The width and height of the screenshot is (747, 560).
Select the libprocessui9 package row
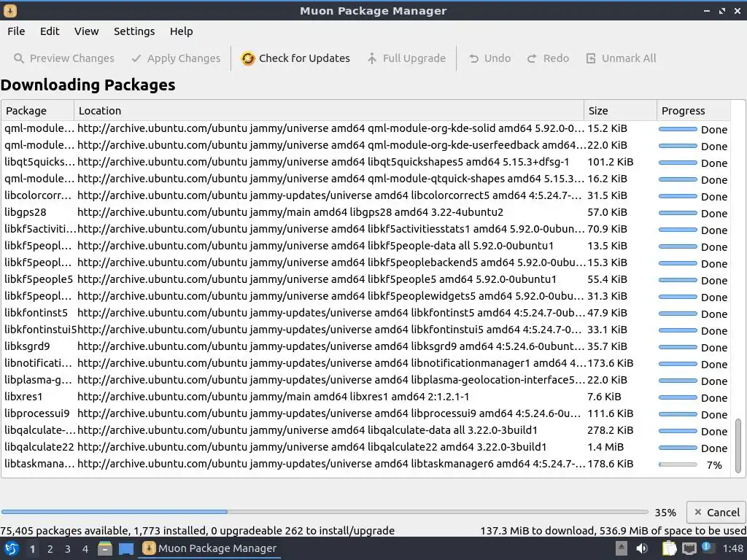[366, 413]
